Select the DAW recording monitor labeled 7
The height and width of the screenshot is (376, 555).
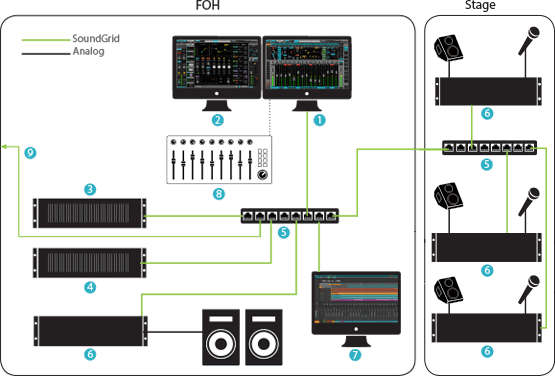click(356, 309)
